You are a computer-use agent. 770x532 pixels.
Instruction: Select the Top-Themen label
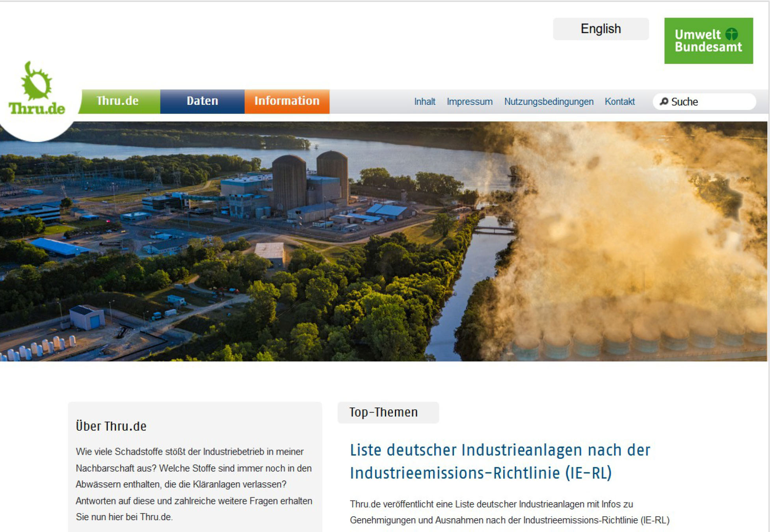coord(383,412)
